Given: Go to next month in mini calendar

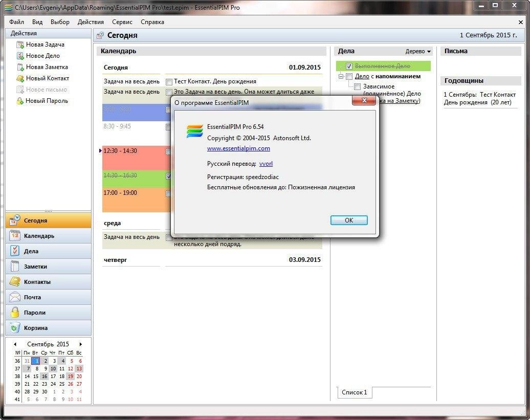Looking at the screenshot, I should 80,344.
